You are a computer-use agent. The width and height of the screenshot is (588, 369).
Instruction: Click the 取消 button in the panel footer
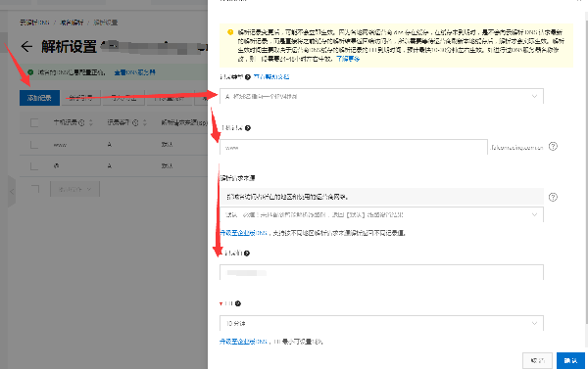point(537,360)
